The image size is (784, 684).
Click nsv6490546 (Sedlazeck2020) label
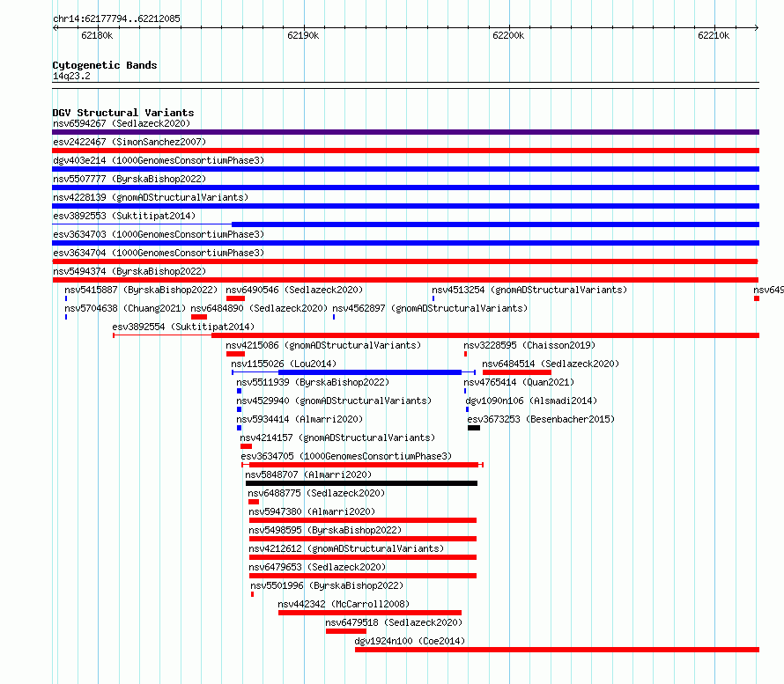(294, 290)
